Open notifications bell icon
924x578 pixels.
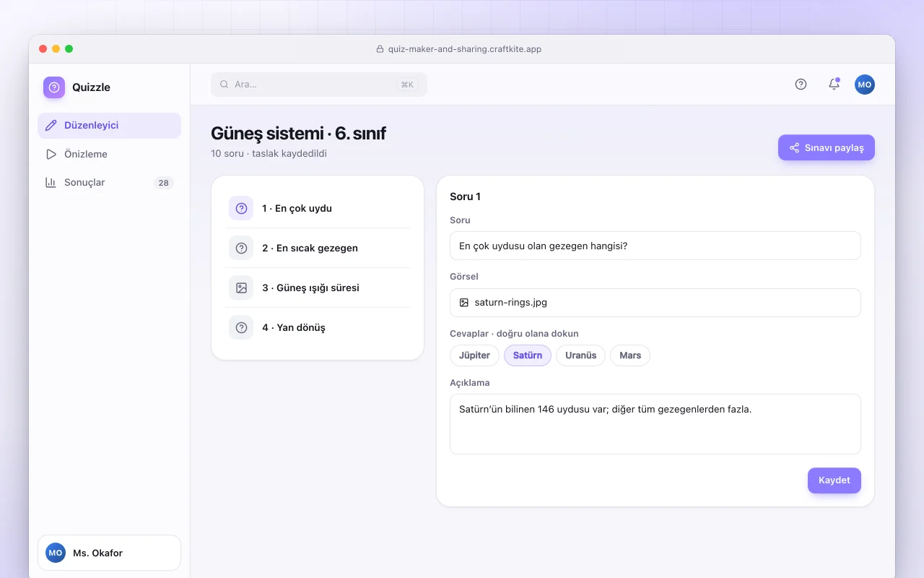[834, 85]
